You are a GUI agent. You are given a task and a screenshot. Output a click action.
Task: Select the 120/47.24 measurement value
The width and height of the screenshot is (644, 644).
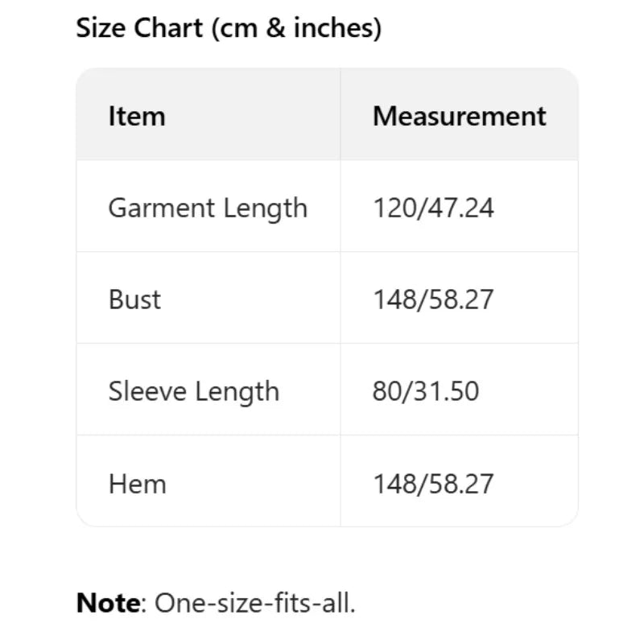point(433,208)
